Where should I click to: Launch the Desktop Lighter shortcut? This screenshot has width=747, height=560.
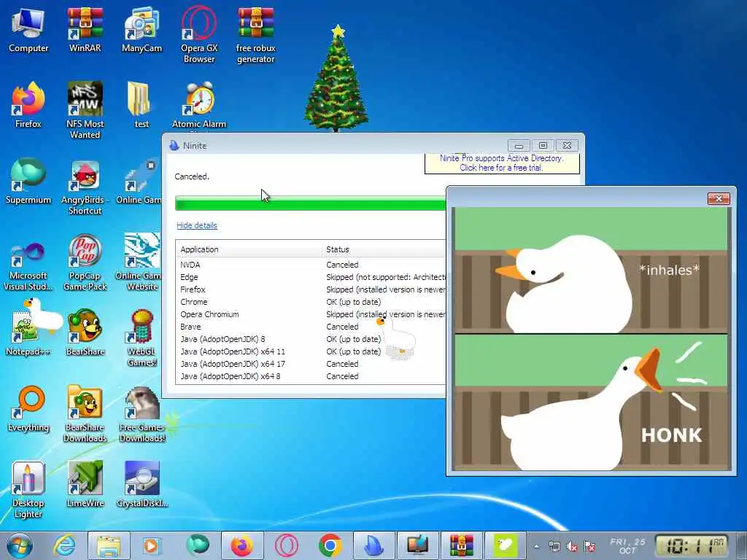pyautogui.click(x=28, y=489)
